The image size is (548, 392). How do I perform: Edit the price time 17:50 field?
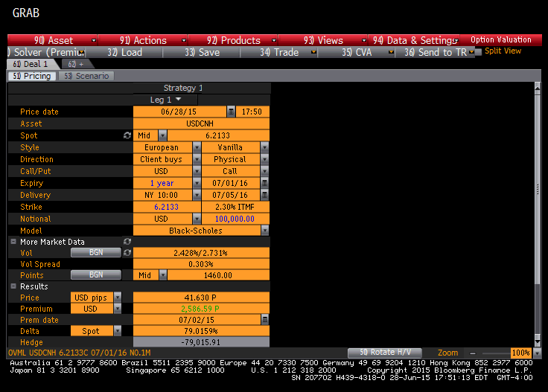(252, 112)
